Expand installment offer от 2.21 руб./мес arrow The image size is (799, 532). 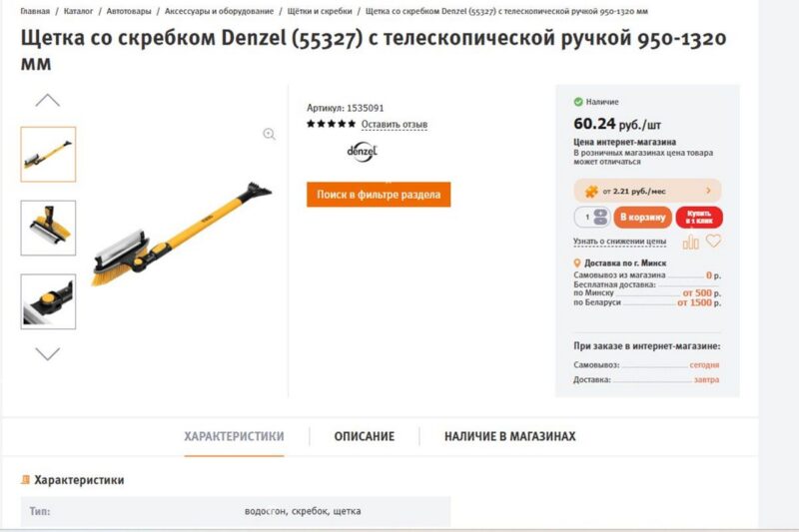point(708,191)
